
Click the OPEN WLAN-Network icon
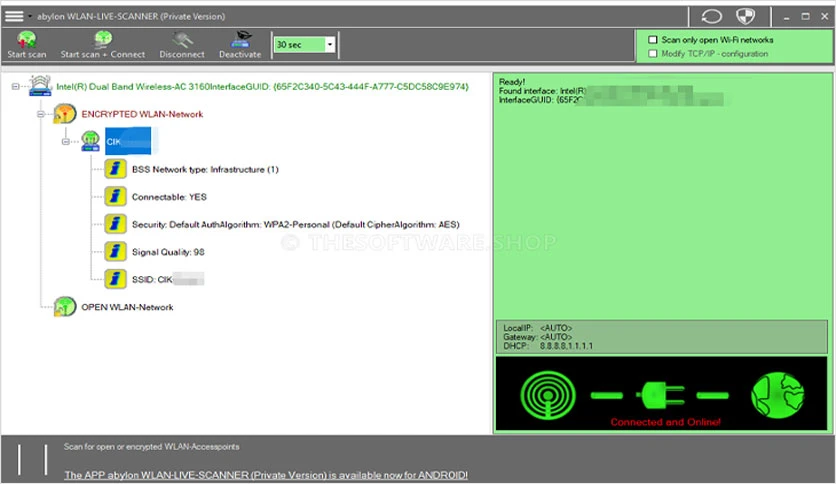[65, 307]
